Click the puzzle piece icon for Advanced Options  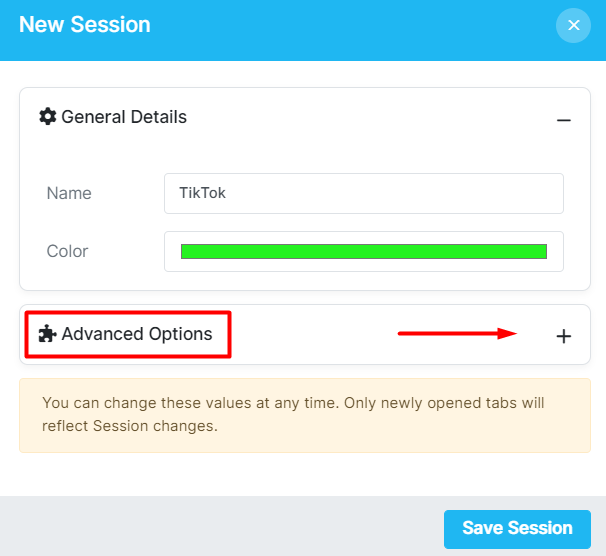tap(48, 334)
